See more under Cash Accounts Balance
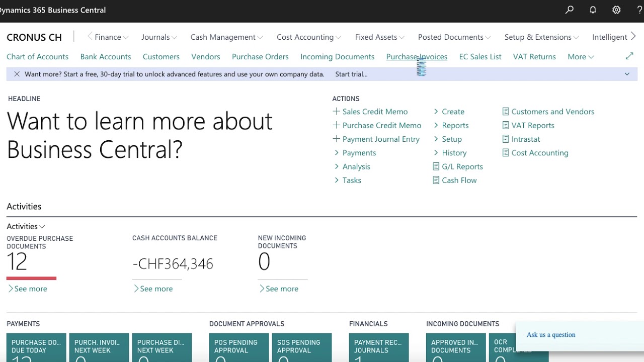Image resolution: width=644 pixels, height=362 pixels. pos(153,289)
